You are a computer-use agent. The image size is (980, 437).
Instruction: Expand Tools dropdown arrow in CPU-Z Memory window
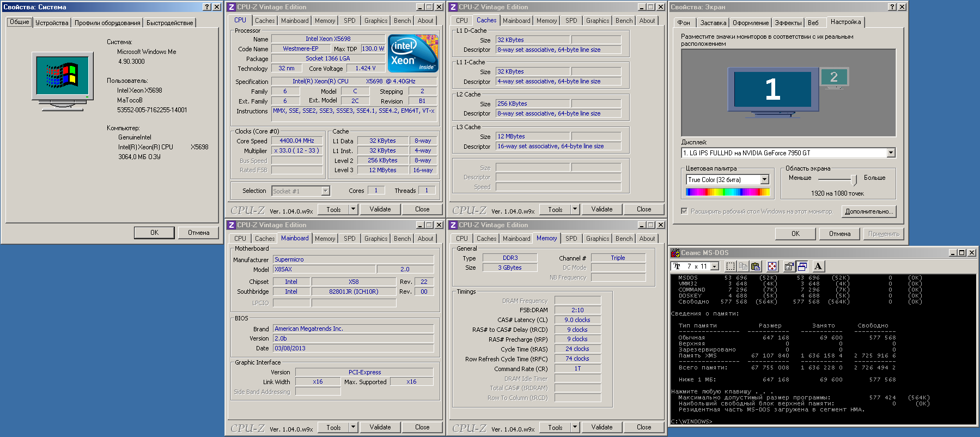pos(575,427)
